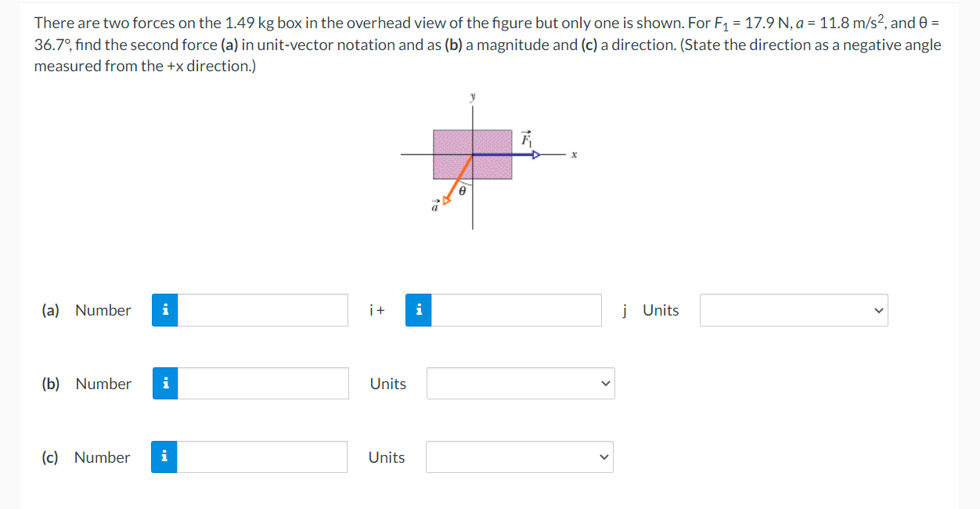The height and width of the screenshot is (509, 980).
Task: Open the Units dropdown for part (a)
Action: [793, 310]
